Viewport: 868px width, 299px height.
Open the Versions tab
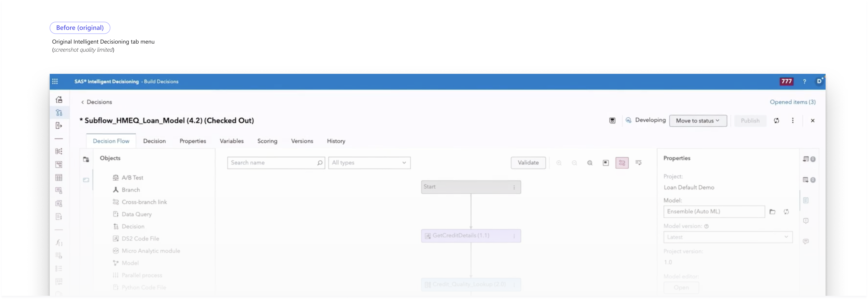click(x=302, y=141)
